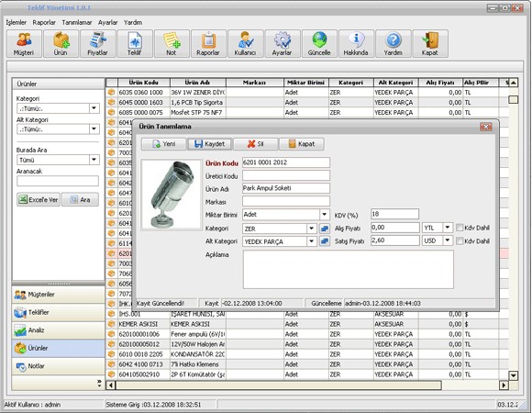532x413 pixels.
Task: Open the Raporlar menu
Action: 44,22
